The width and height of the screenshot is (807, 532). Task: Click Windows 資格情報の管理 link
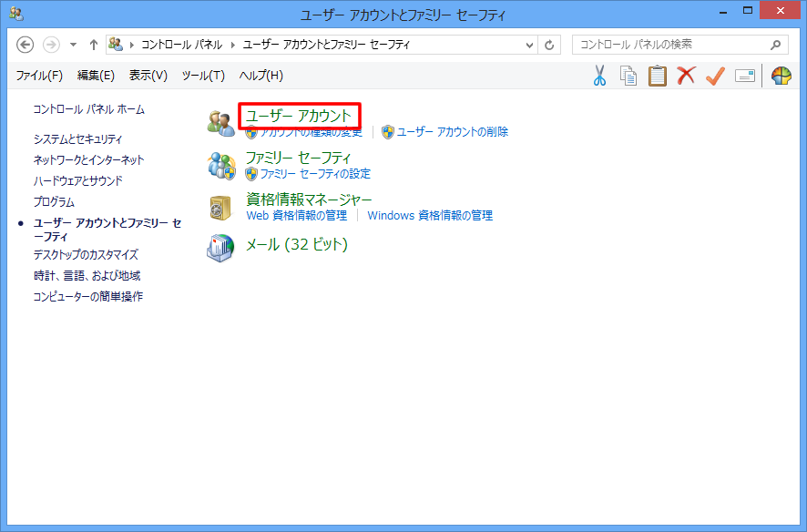(430, 216)
